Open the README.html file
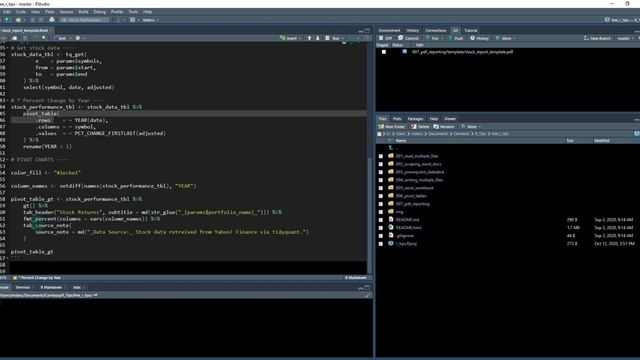 [408, 228]
